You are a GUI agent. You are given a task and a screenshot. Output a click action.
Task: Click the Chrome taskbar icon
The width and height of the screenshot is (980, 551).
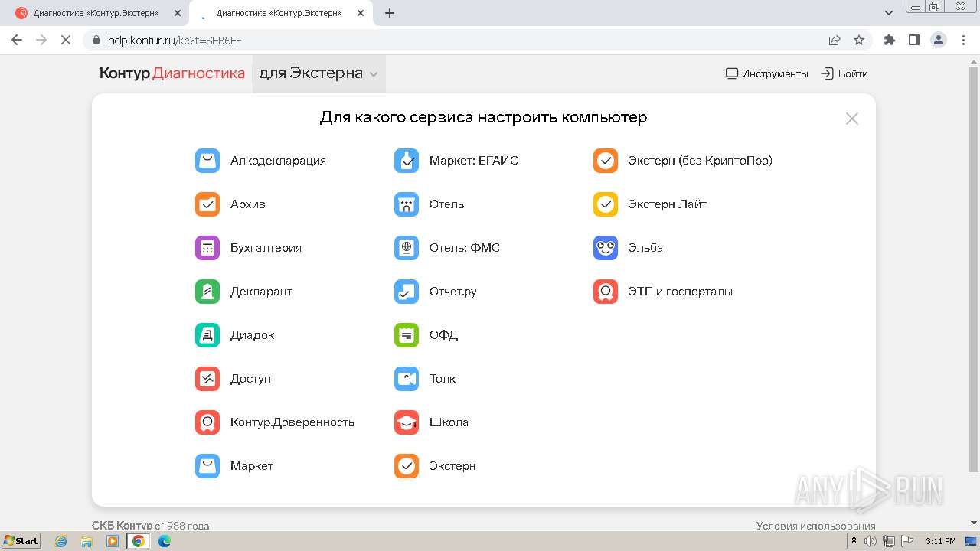tap(139, 541)
